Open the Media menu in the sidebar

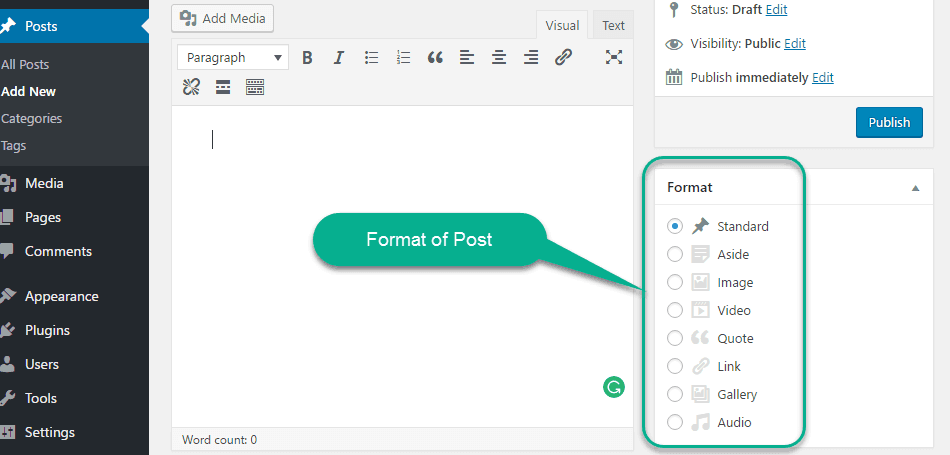(74, 183)
